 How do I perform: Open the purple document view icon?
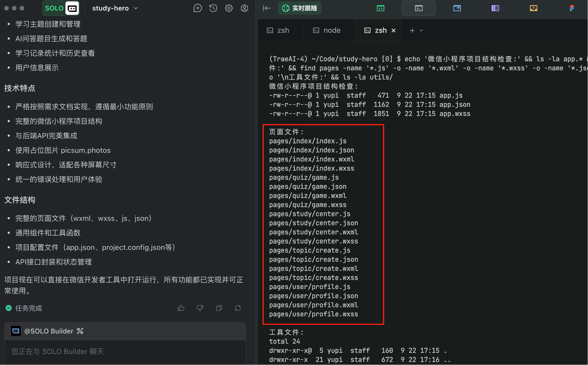click(x=495, y=8)
